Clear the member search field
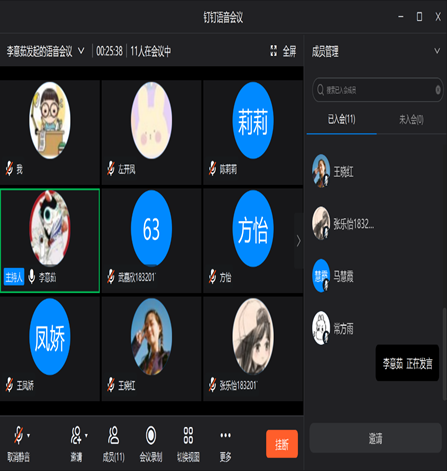Image resolution: width=447 pixels, height=471 pixels. pyautogui.click(x=438, y=90)
